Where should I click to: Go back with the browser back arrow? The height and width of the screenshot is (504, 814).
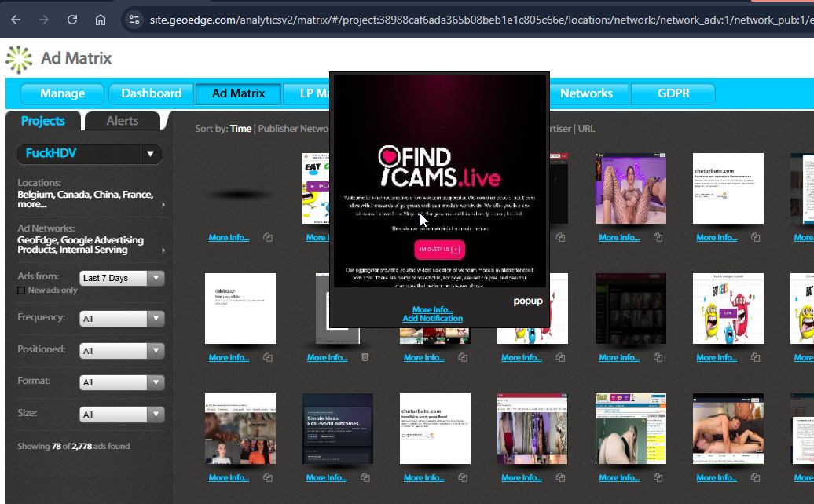tap(16, 20)
